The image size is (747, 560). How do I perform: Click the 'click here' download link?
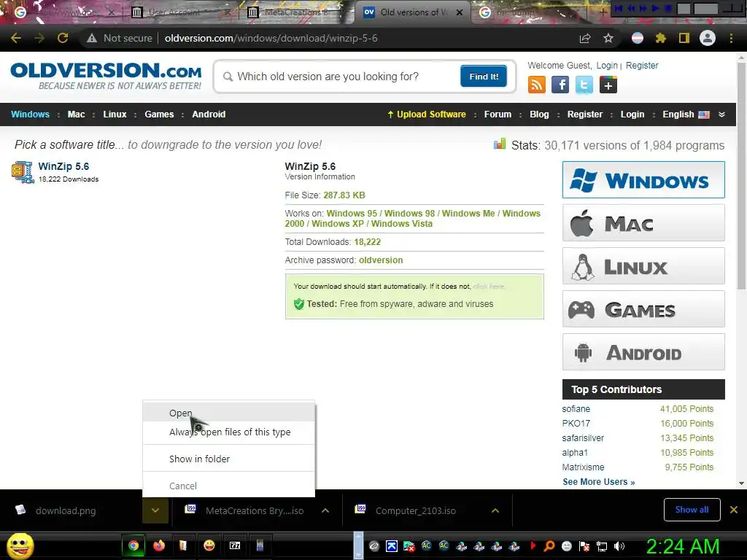(x=488, y=287)
